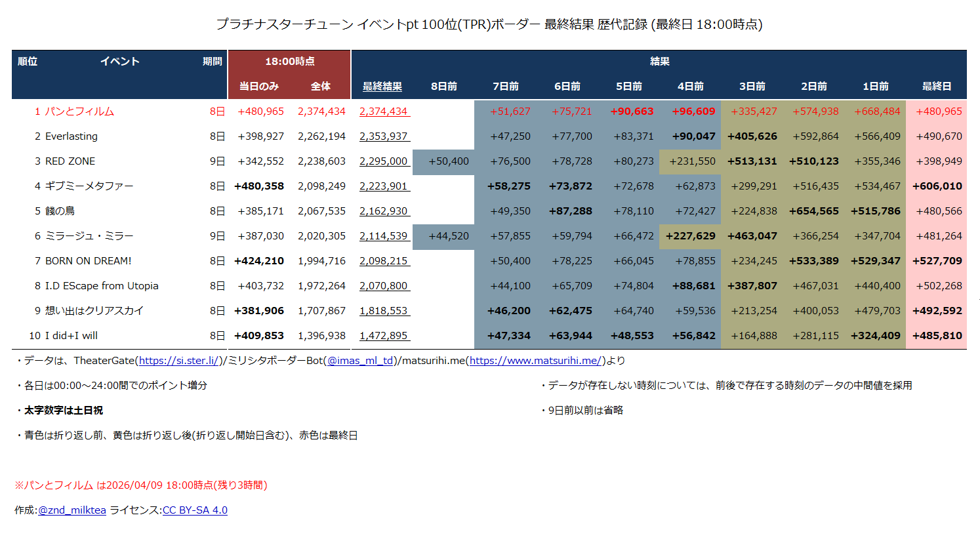
Task: Click the イベント column header
Action: coord(120,62)
